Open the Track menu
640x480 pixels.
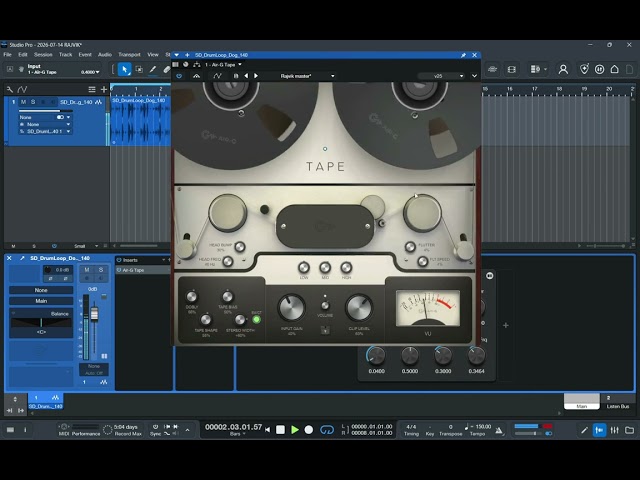point(65,55)
